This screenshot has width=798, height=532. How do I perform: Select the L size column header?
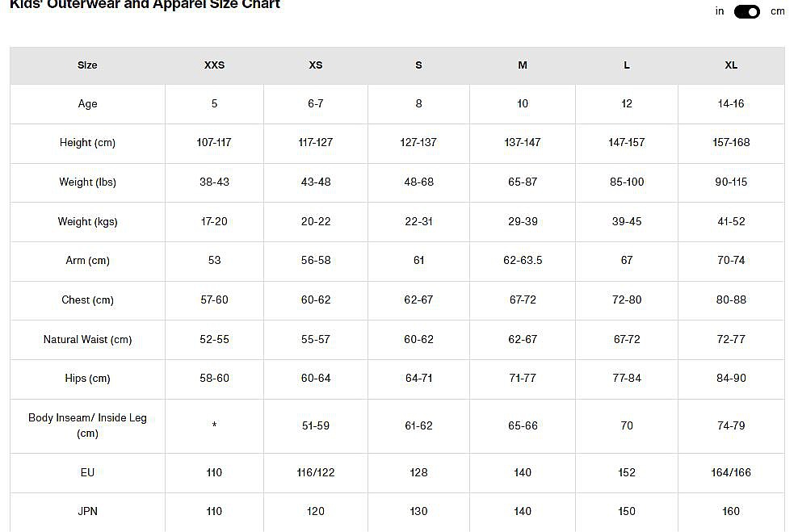pyautogui.click(x=627, y=65)
